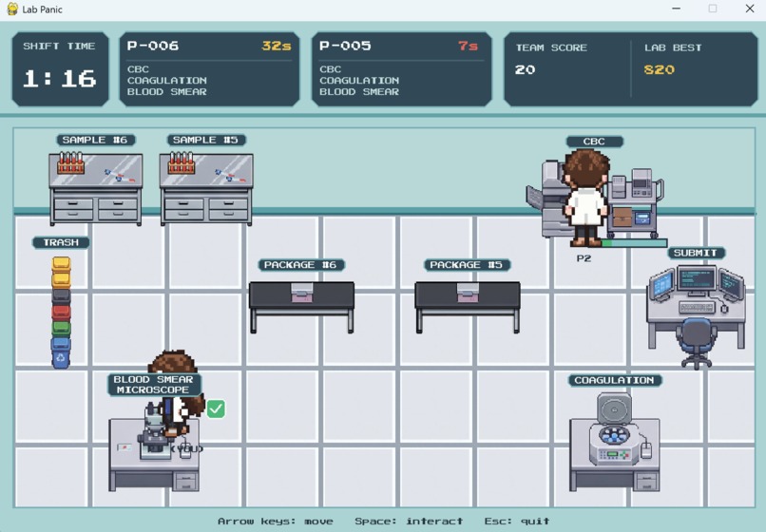Minimize the Lab Panic window

[676, 9]
